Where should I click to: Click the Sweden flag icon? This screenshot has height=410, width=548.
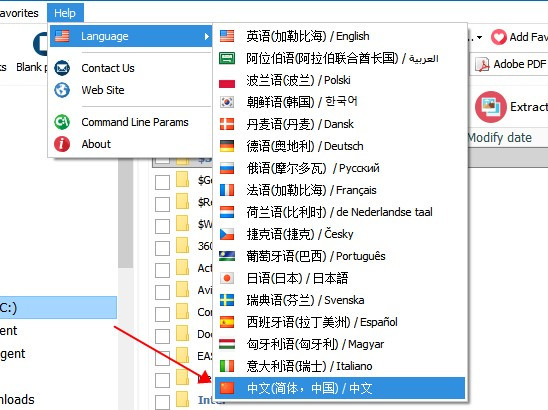pyautogui.click(x=227, y=300)
